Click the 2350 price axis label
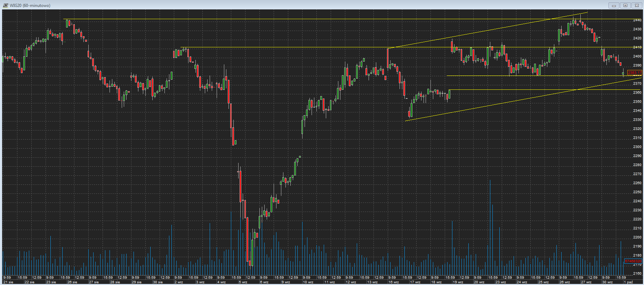Image resolution: width=644 pixels, height=285 pixels. click(637, 102)
